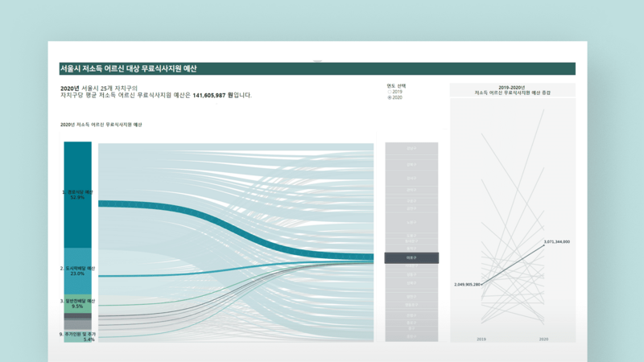Click the 2,049,905,280 data label
Image resolution: width=644 pixels, height=362 pixels.
(467, 284)
